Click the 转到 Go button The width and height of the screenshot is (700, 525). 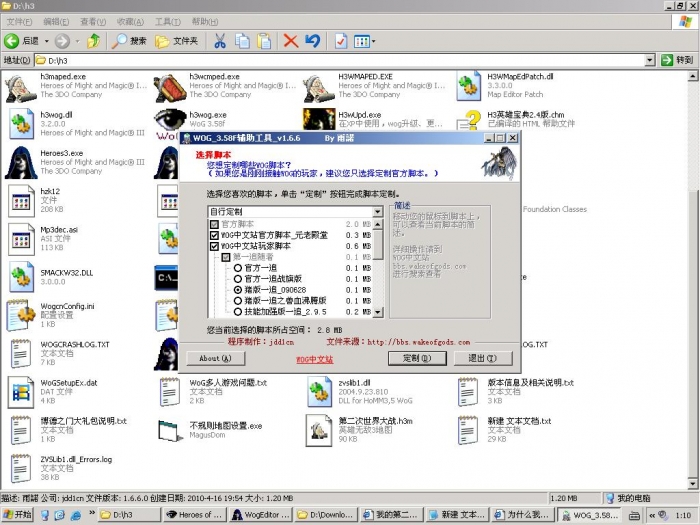[677, 60]
